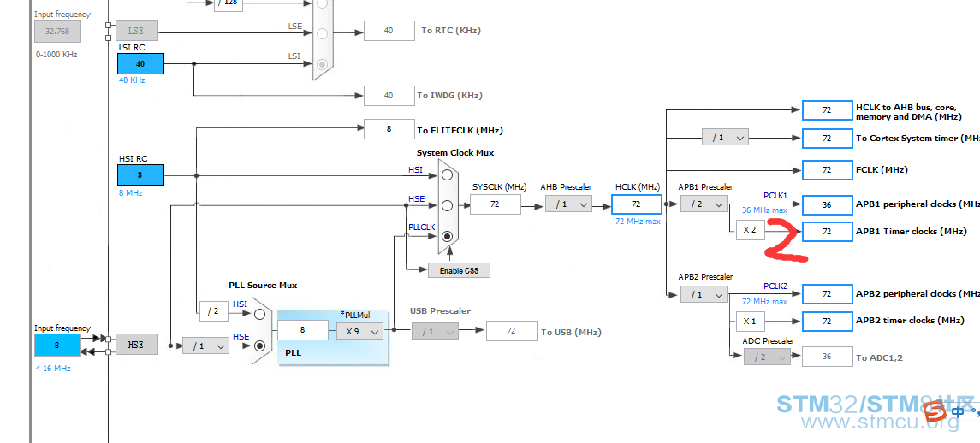Click the LSE oscillator block
Screen dimensions: 980x443
point(136,30)
